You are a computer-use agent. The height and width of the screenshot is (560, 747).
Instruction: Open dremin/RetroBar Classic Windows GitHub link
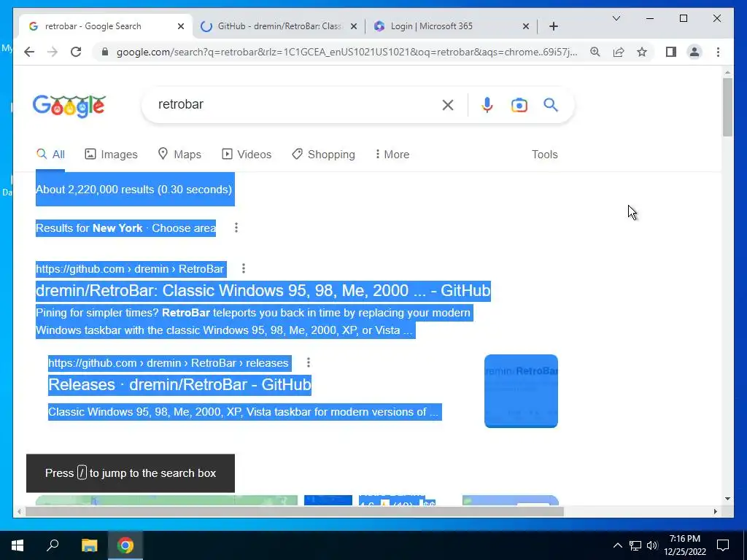pos(263,290)
